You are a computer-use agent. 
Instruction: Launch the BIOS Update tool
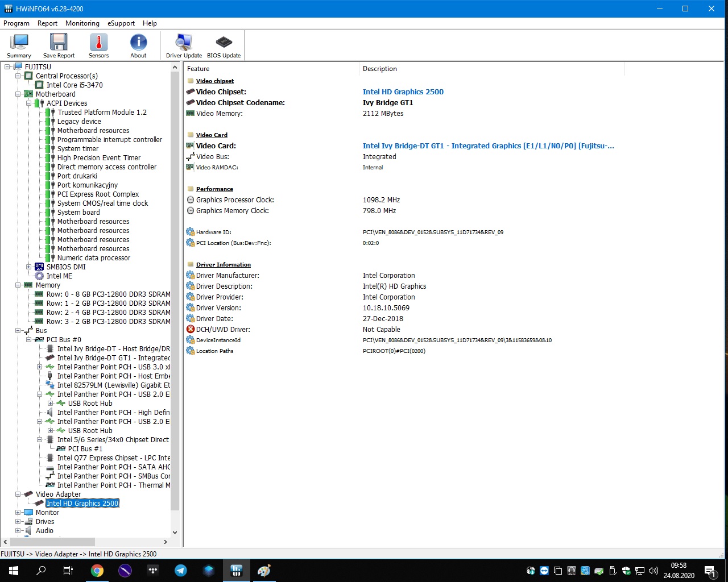(224, 45)
